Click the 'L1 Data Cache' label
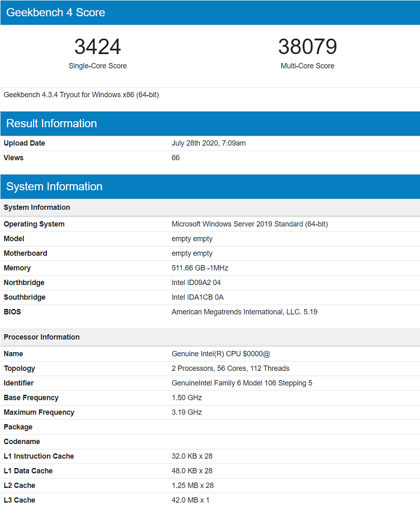Image resolution: width=420 pixels, height=516 pixels. pos(28,471)
